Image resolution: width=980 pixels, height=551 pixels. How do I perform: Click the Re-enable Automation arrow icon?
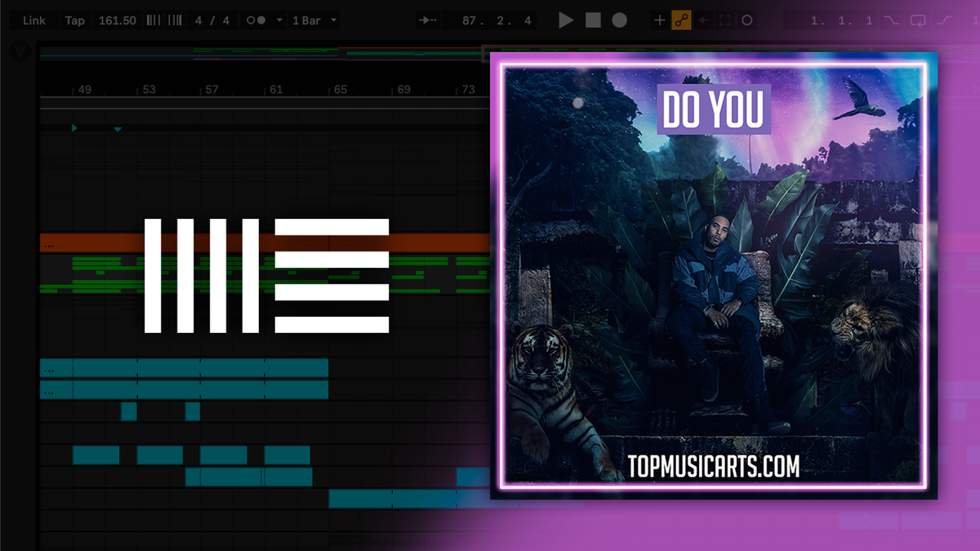(x=704, y=20)
